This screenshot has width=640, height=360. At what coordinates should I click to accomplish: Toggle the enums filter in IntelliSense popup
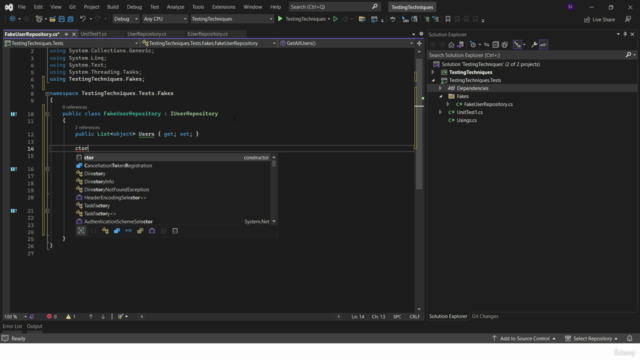pos(140,231)
